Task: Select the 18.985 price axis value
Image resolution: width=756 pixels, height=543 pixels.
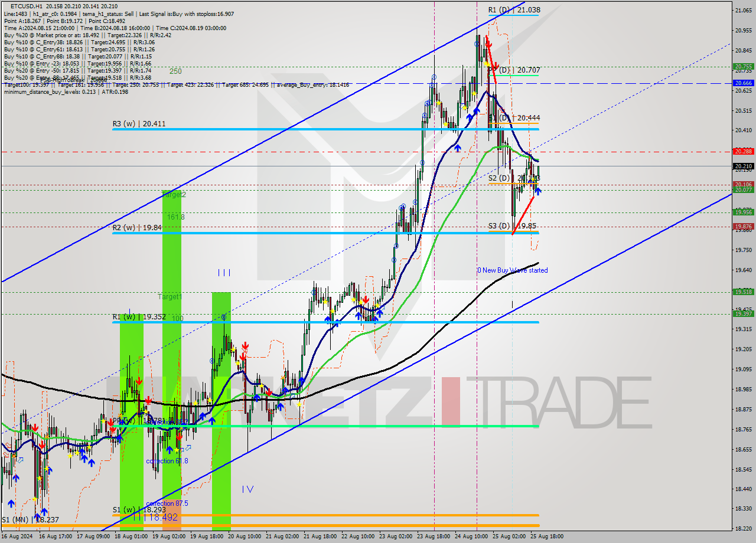Action: [742, 390]
